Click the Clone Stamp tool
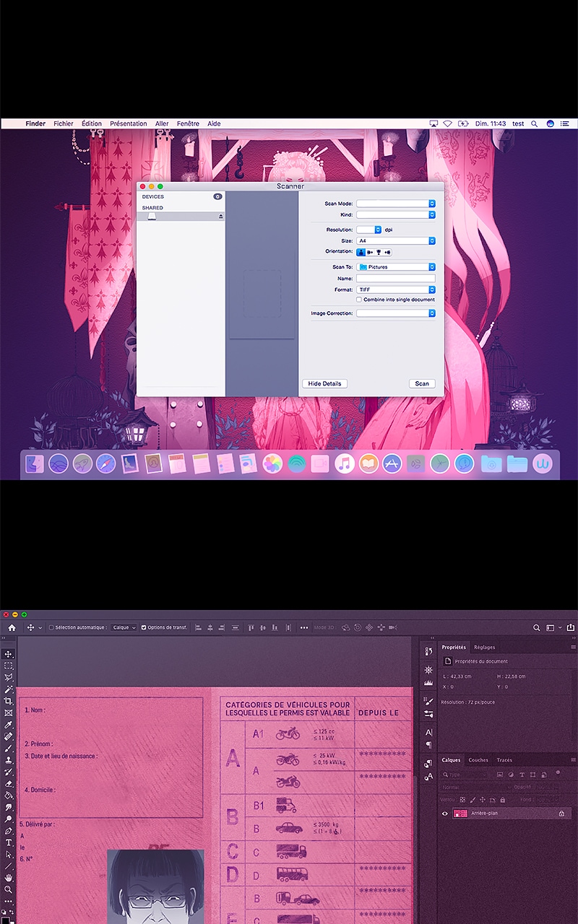This screenshot has width=578, height=924. 9,760
